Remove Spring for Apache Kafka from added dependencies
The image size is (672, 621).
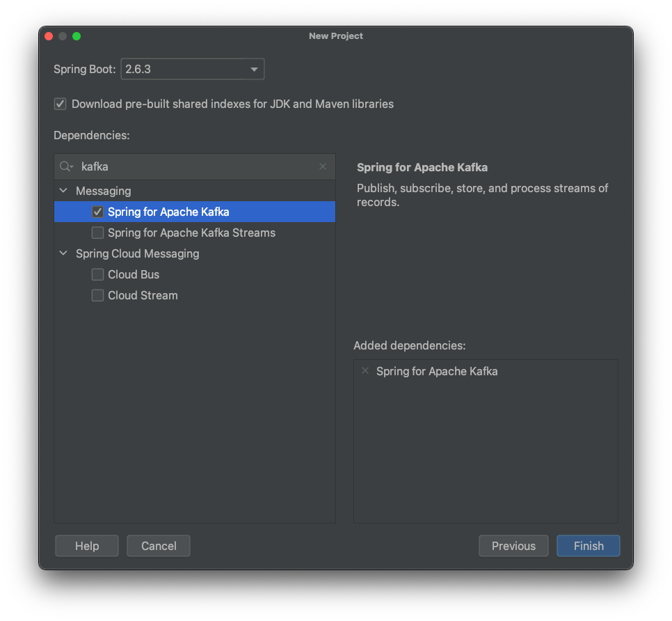click(365, 371)
